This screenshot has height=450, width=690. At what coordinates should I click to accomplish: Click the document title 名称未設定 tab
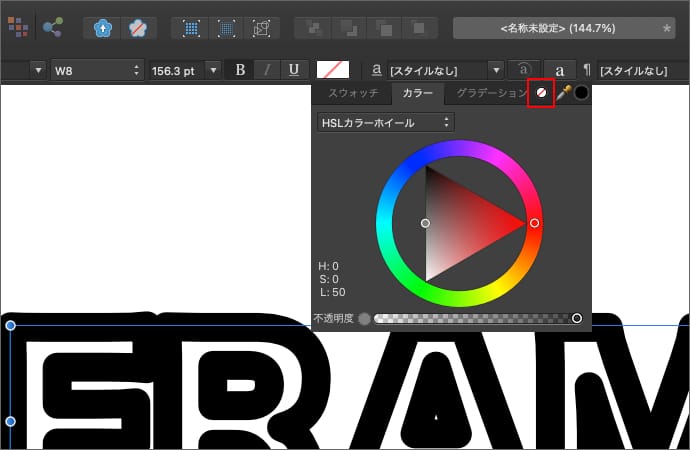click(x=565, y=28)
